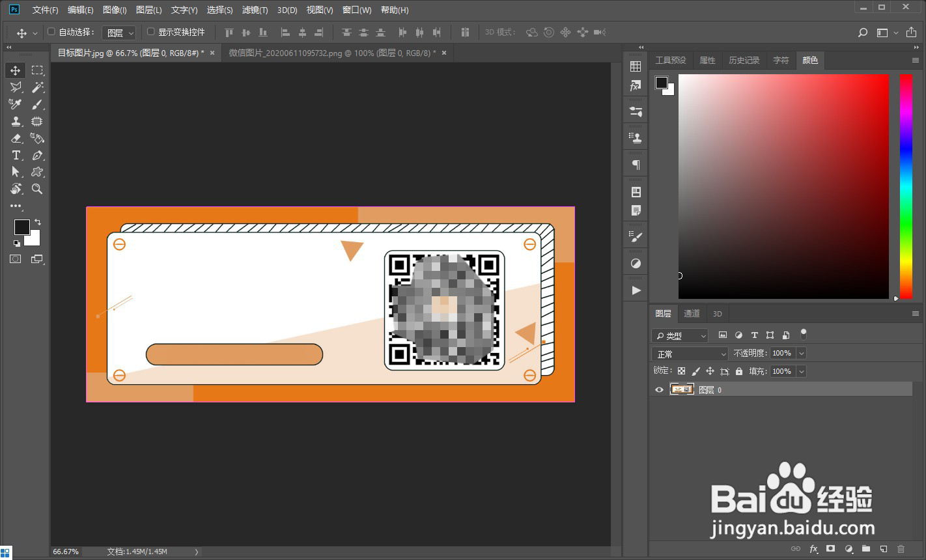Open the Styles fx panel icon in dock
The height and width of the screenshot is (560, 926).
click(x=636, y=86)
